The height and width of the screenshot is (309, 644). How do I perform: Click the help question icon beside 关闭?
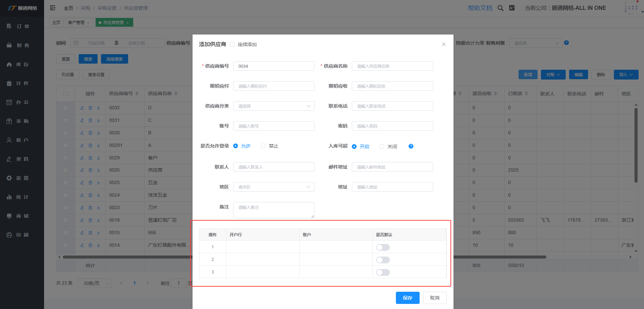point(411,146)
